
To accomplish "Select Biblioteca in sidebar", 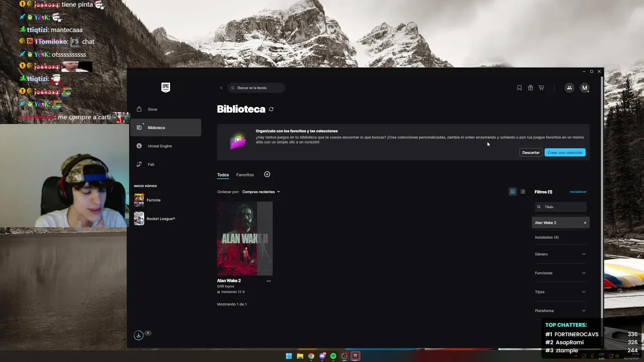I will 166,128.
